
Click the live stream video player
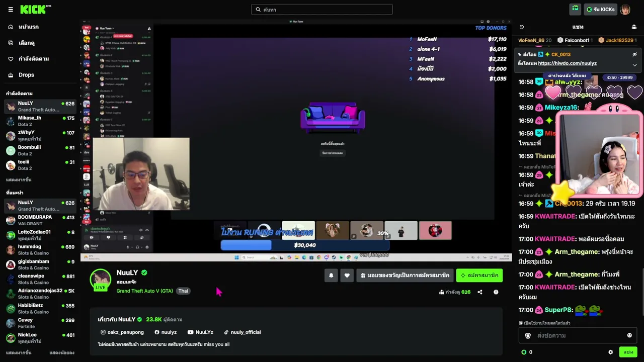[296, 140]
